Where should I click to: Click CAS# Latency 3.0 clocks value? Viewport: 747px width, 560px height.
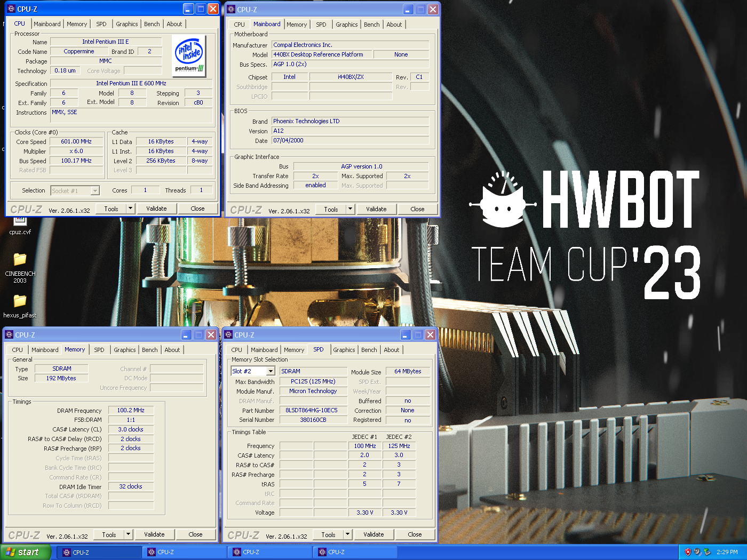coord(131,429)
